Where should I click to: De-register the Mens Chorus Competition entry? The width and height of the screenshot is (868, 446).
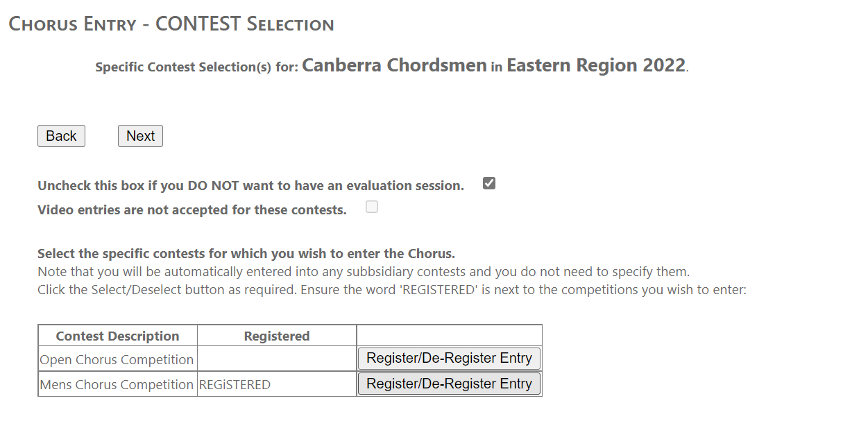[x=449, y=384]
